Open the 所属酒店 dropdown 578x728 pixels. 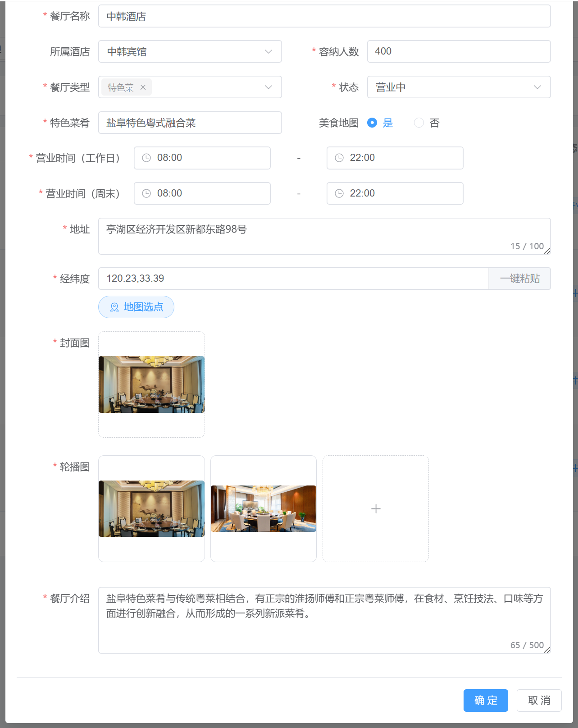[x=190, y=52]
